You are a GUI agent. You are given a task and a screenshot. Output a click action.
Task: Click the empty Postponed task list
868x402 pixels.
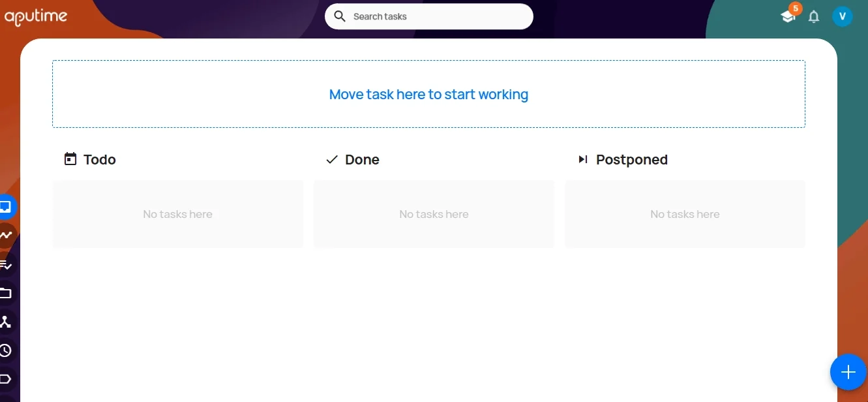[x=685, y=214]
